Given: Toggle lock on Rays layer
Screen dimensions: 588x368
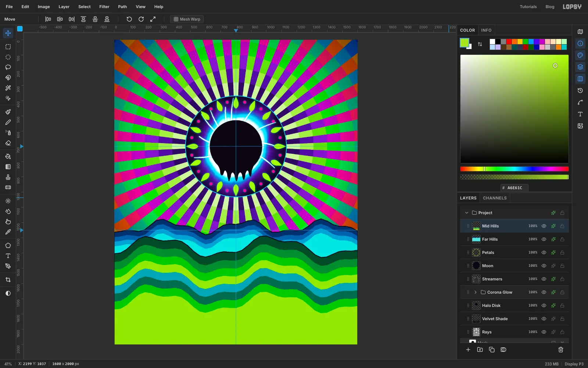Looking at the screenshot, I should 562,332.
